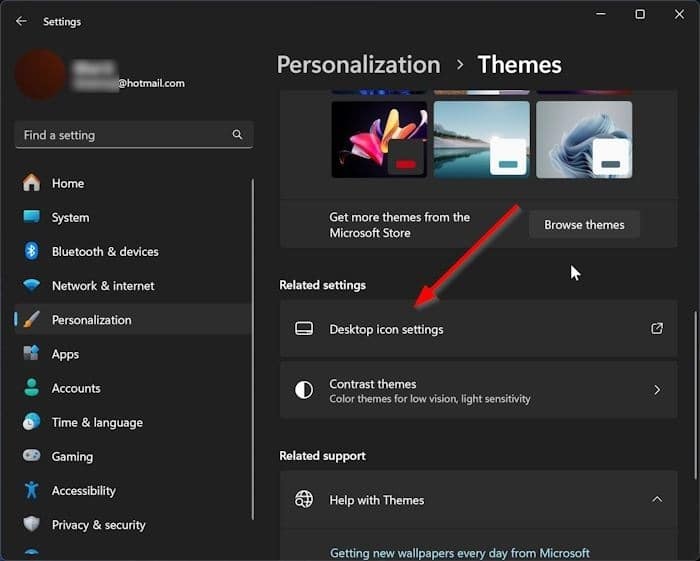Click the back arrow in Settings header
Screen dimensions: 700x561
21,21
